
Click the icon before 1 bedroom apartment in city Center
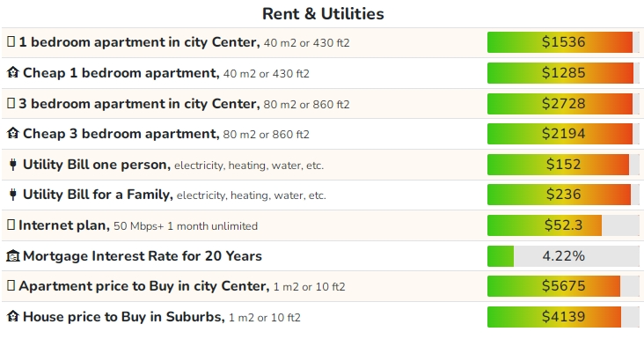pos(11,41)
